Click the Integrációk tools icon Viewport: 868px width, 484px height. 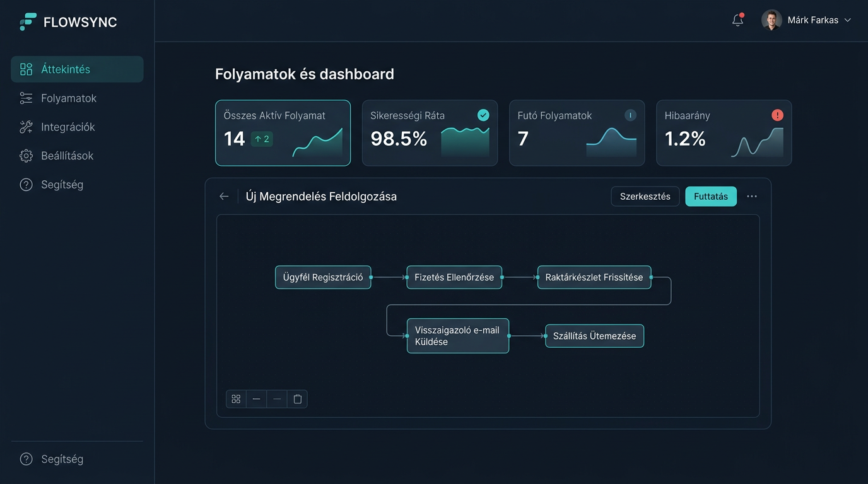coord(26,127)
